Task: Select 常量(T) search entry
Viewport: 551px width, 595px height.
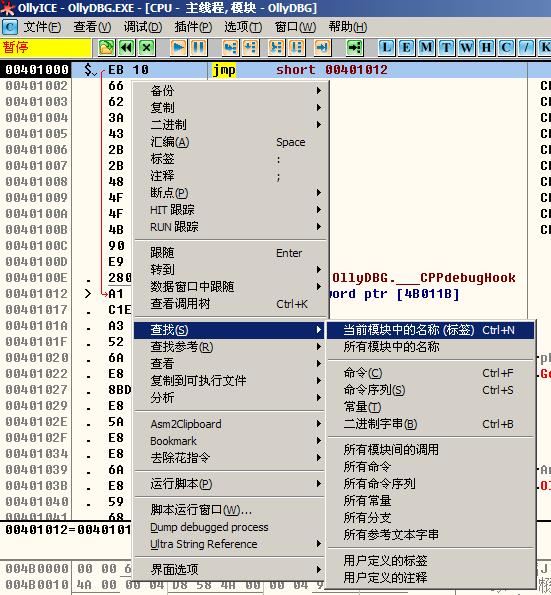Action: pos(431,407)
